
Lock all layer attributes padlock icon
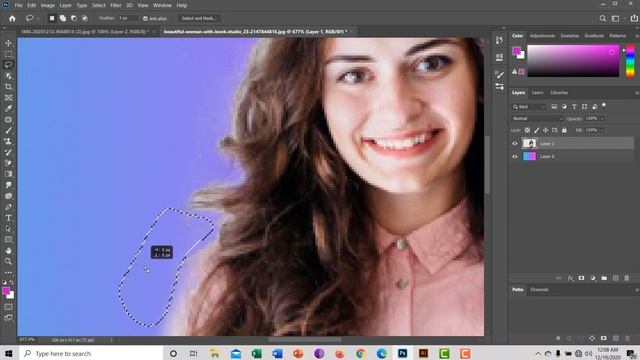click(x=564, y=130)
